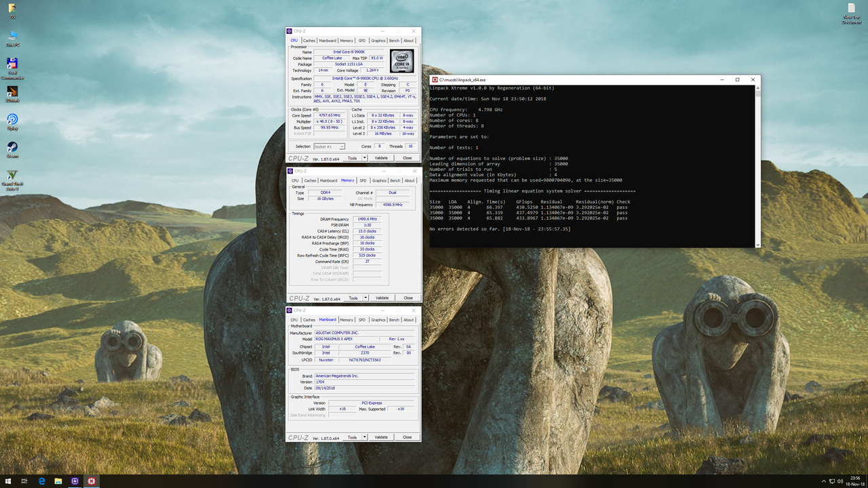Open the volume control in the system tray
Image resolution: width=868 pixels, height=488 pixels.
click(840, 481)
